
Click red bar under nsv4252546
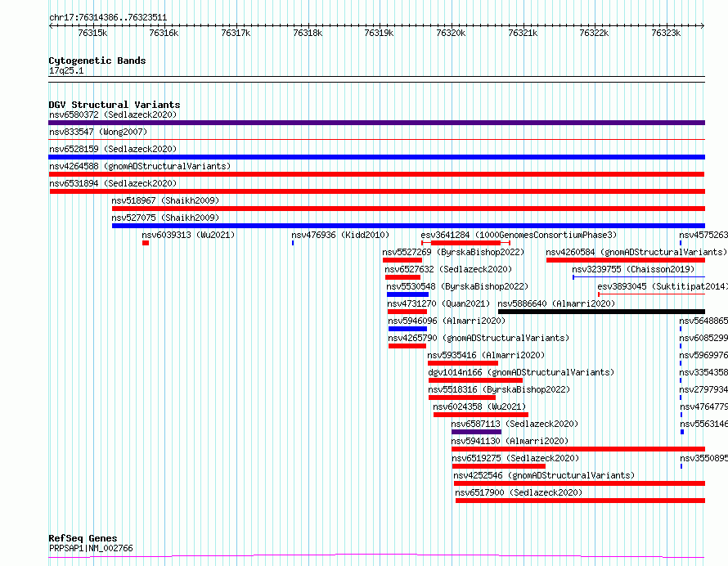tap(579, 483)
